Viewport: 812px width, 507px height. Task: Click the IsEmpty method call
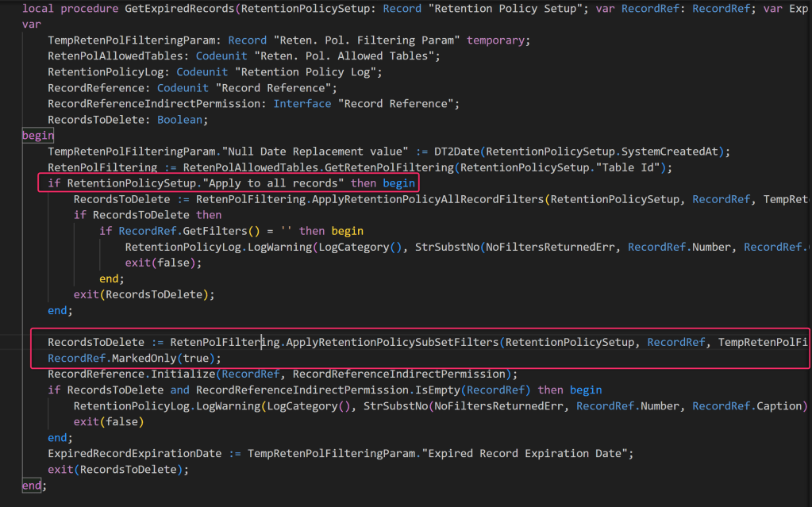(x=440, y=390)
